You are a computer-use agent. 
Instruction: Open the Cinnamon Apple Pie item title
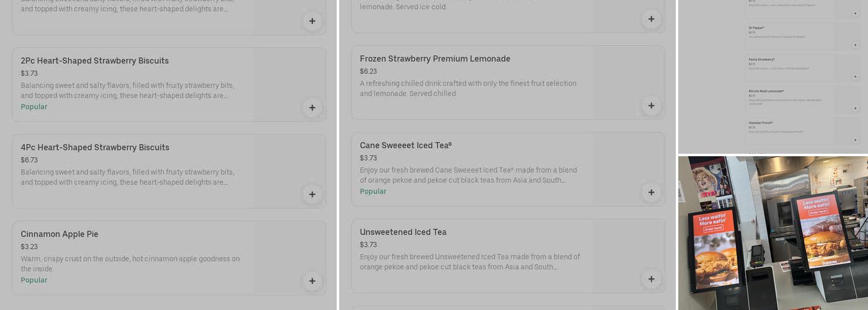(60, 234)
